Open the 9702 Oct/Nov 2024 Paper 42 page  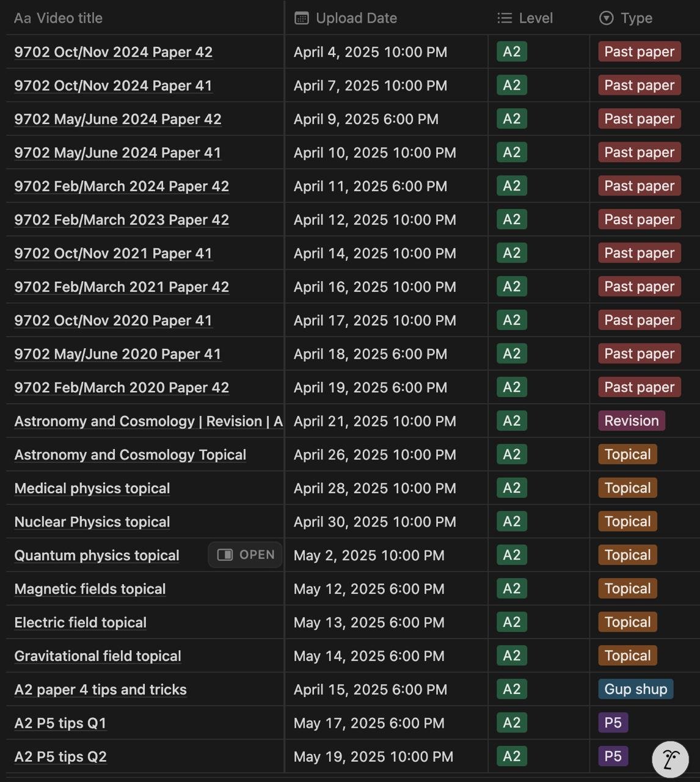(x=114, y=52)
